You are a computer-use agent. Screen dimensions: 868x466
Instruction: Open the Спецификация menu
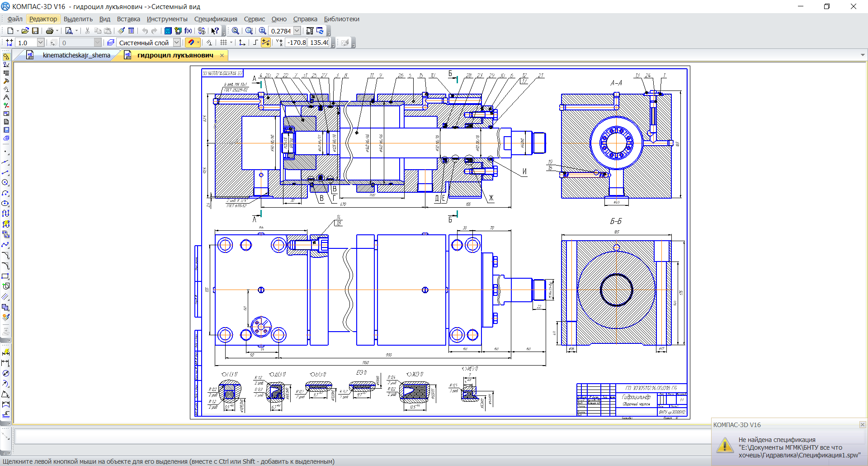[x=216, y=19]
